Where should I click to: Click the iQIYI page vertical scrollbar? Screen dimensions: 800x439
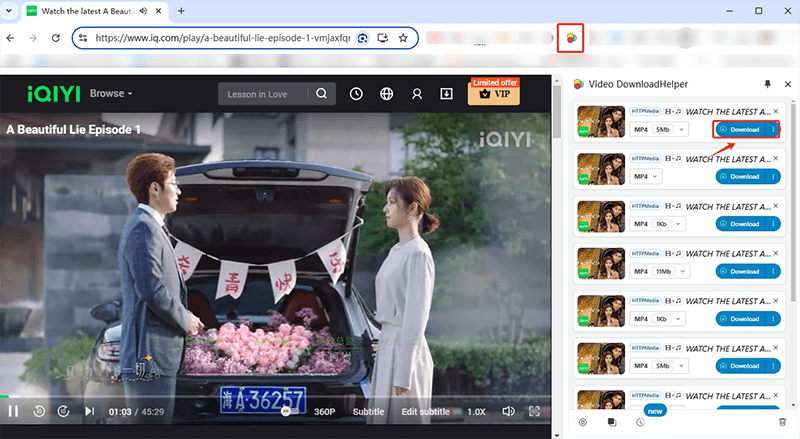pyautogui.click(x=557, y=112)
